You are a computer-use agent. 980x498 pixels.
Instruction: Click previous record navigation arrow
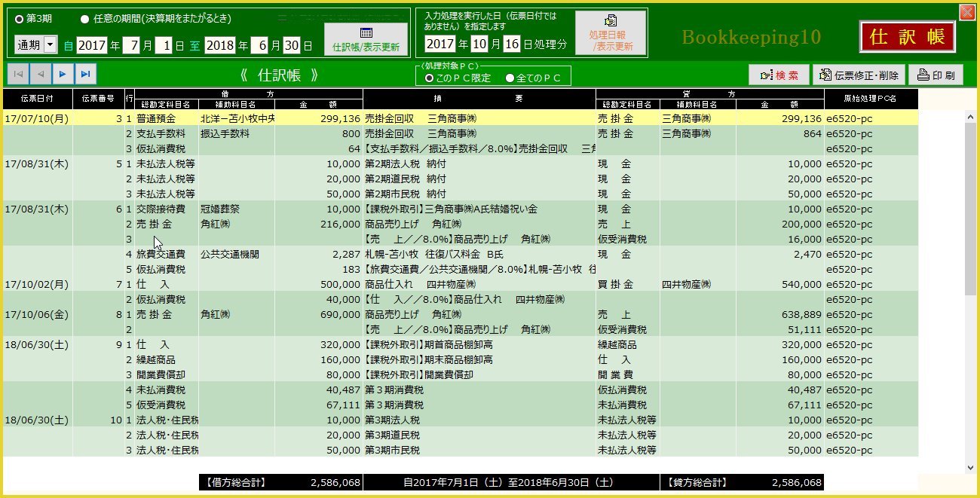(41, 74)
